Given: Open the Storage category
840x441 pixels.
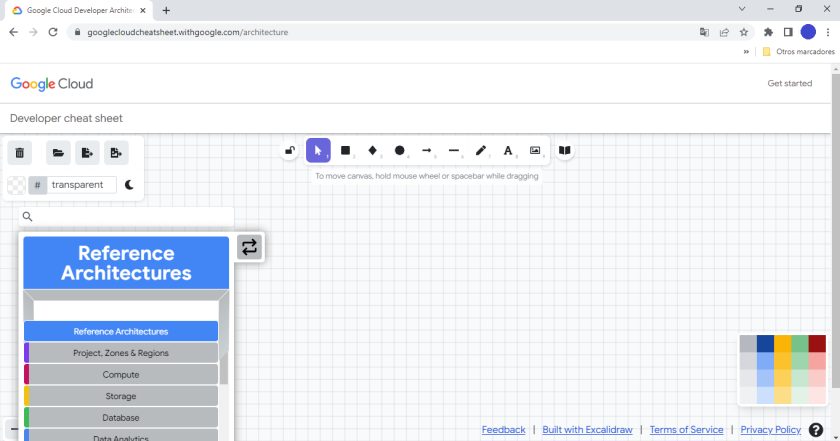Looking at the screenshot, I should tap(121, 396).
